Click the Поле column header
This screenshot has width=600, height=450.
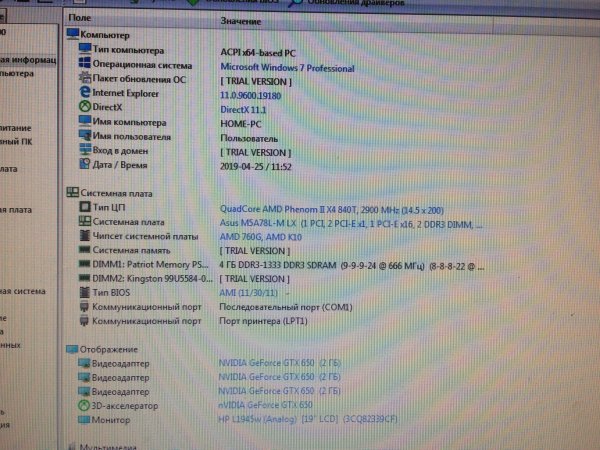[x=80, y=18]
